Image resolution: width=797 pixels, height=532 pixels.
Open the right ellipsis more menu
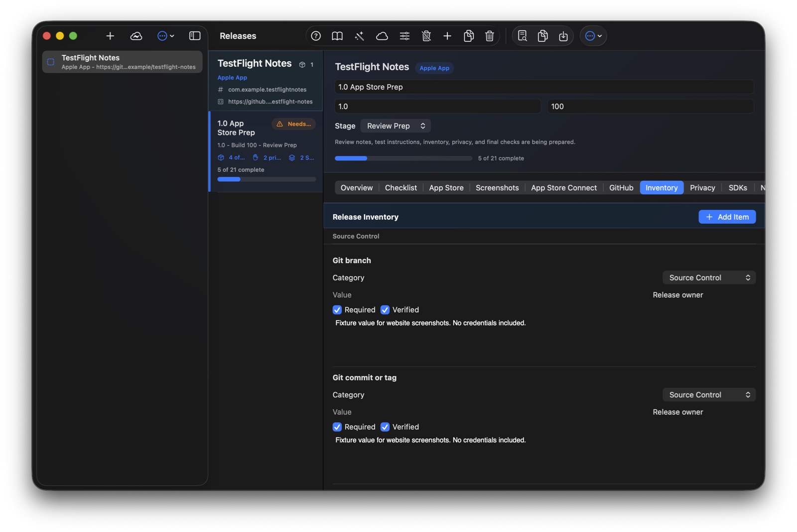(x=593, y=36)
